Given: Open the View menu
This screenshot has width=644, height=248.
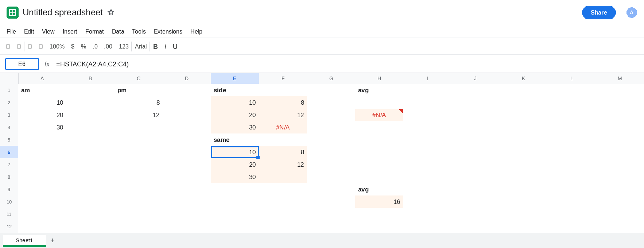Looking at the screenshot, I should pyautogui.click(x=48, y=32).
